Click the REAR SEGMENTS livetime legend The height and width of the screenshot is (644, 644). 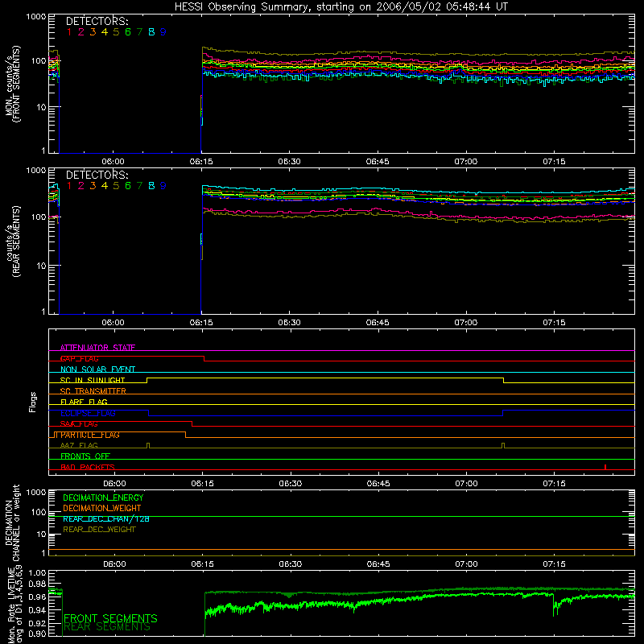pos(107,627)
